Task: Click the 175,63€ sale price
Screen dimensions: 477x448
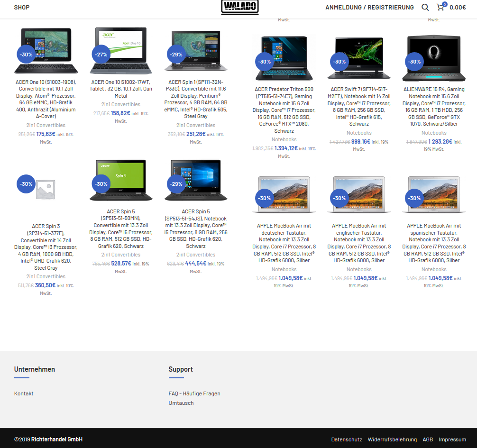Action: [46, 134]
